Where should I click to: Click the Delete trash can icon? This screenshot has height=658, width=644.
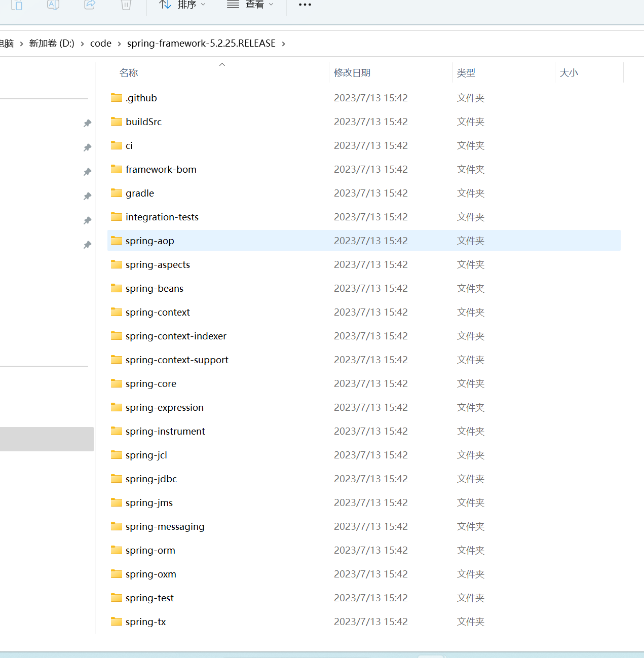126,5
